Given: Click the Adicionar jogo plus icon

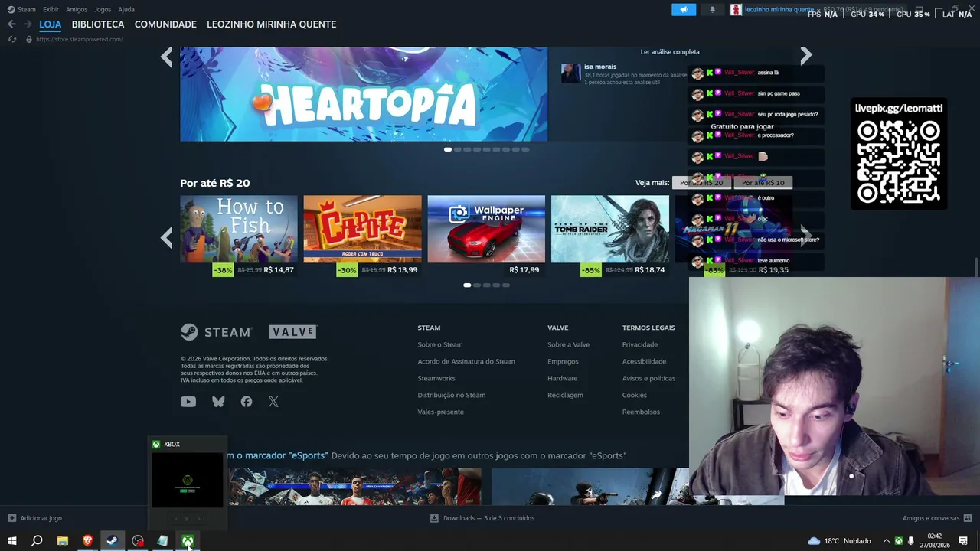Looking at the screenshot, I should tap(11, 518).
